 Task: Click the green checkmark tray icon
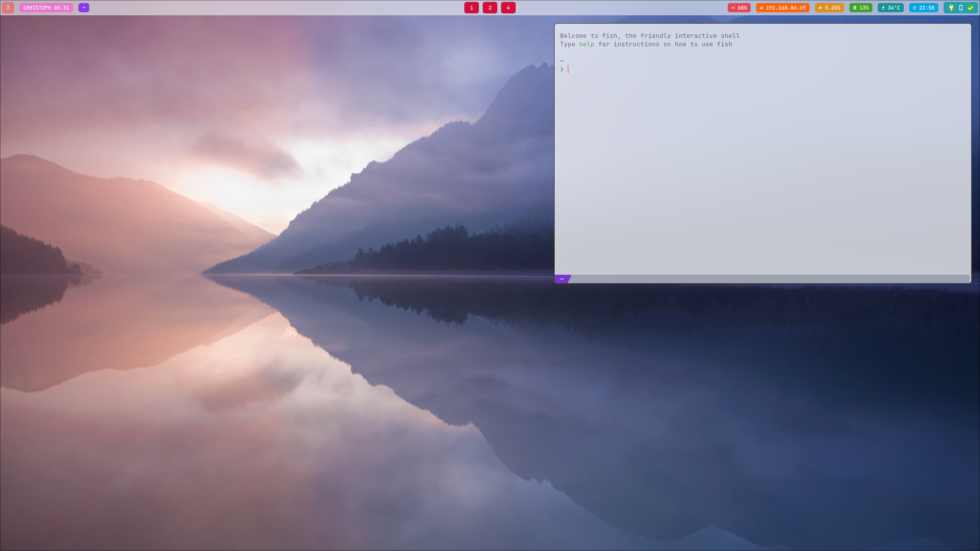tap(970, 8)
